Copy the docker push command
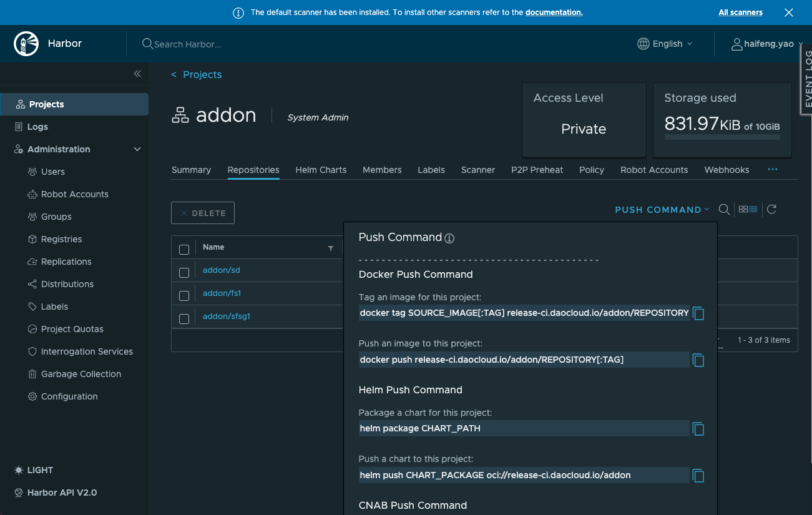 698,360
